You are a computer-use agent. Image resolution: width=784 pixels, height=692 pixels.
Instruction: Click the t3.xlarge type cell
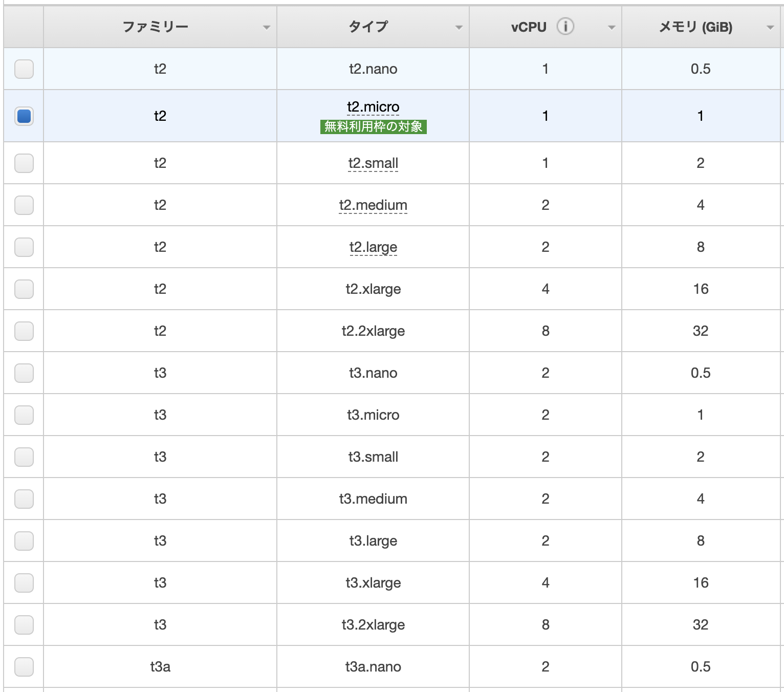click(x=373, y=583)
